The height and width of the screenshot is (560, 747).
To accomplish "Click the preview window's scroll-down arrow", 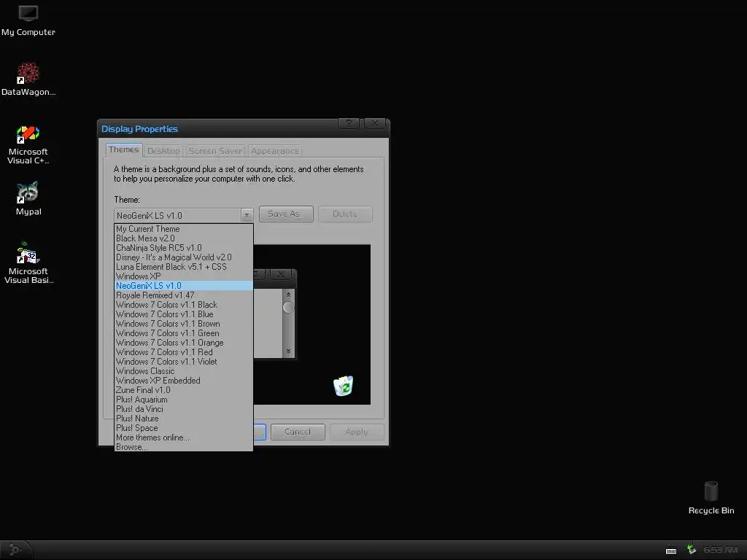I will (x=288, y=351).
